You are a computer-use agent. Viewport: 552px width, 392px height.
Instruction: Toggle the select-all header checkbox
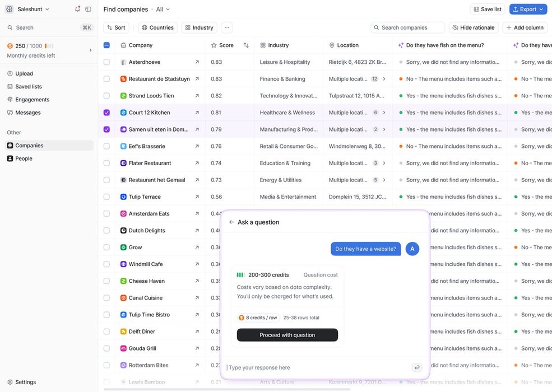point(106,45)
